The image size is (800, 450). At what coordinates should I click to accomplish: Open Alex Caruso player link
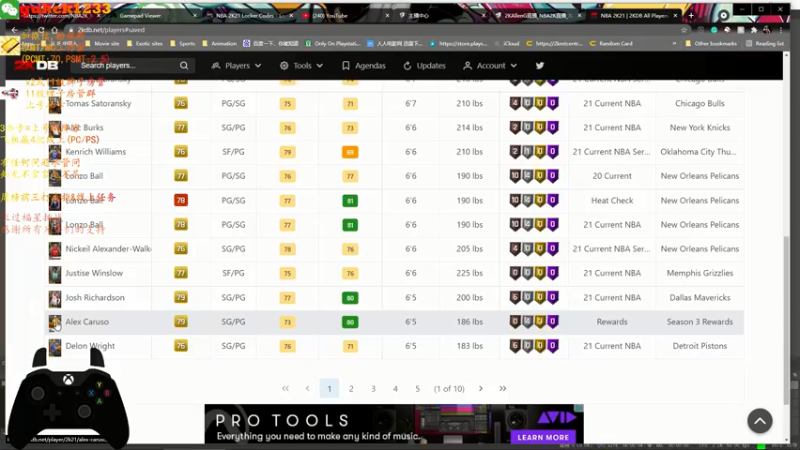(87, 321)
